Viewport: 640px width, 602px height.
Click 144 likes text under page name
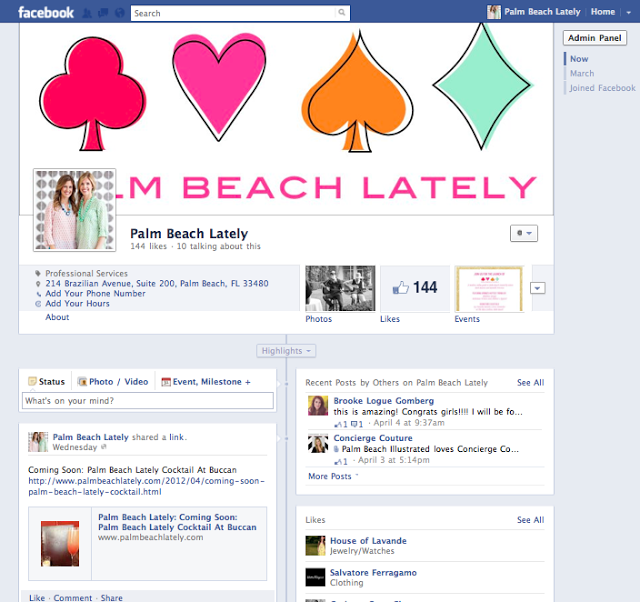tap(149, 246)
